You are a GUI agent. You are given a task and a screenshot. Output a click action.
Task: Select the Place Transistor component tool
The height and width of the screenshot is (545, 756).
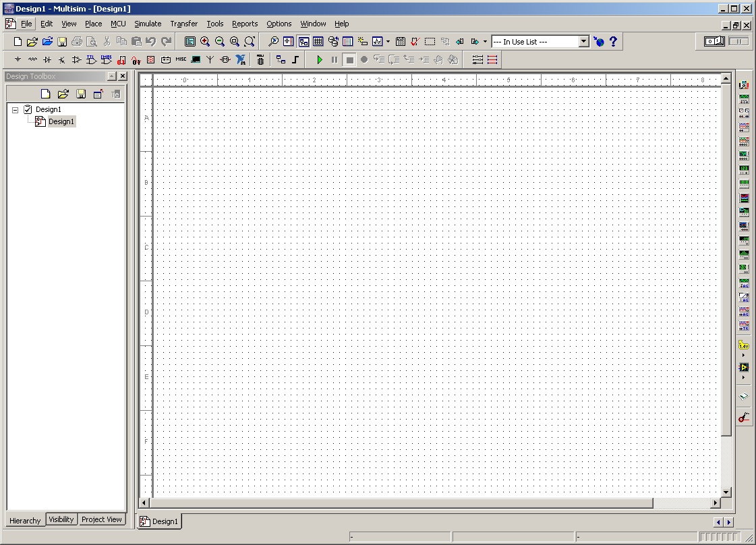[62, 60]
